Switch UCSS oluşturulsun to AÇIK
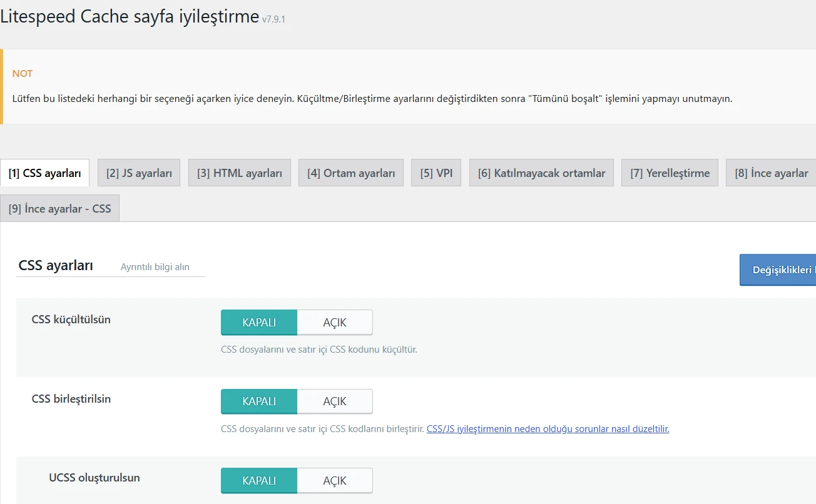Screen dimensions: 816x504 tap(335, 481)
